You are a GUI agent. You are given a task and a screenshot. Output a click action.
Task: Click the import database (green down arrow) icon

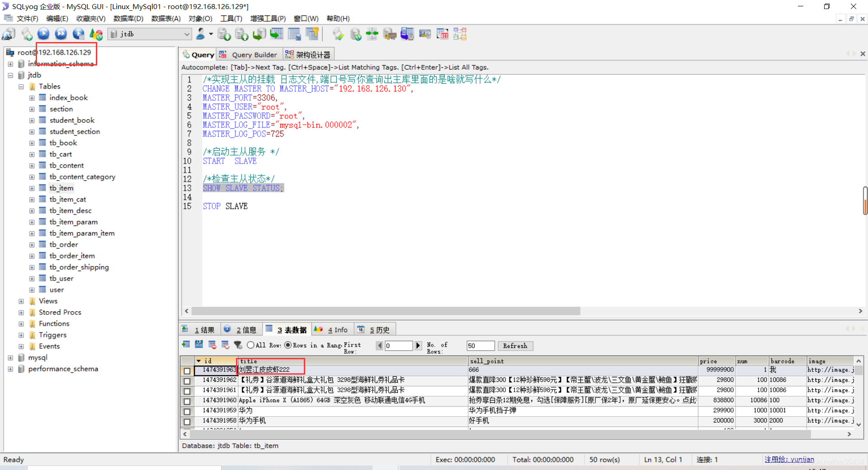pyautogui.click(x=224, y=34)
